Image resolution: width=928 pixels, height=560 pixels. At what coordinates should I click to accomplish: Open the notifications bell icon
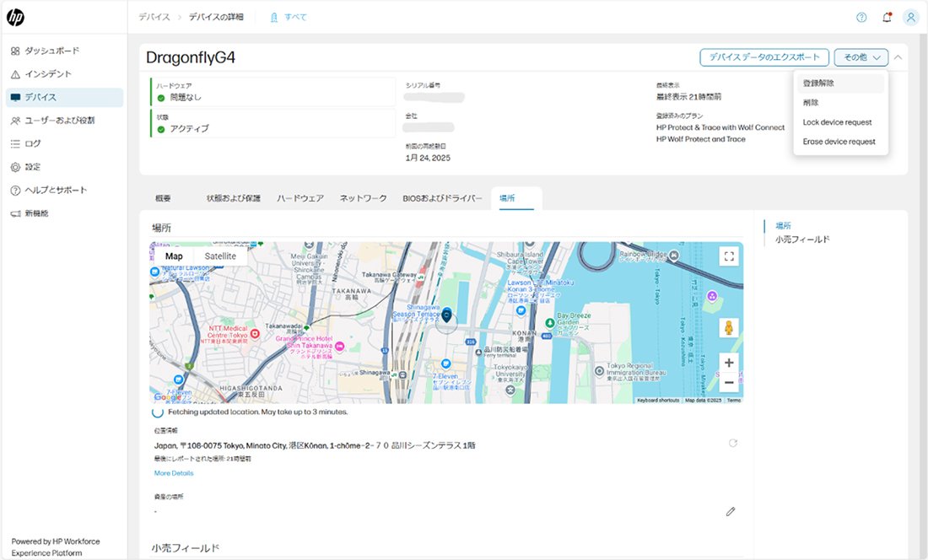(x=887, y=17)
